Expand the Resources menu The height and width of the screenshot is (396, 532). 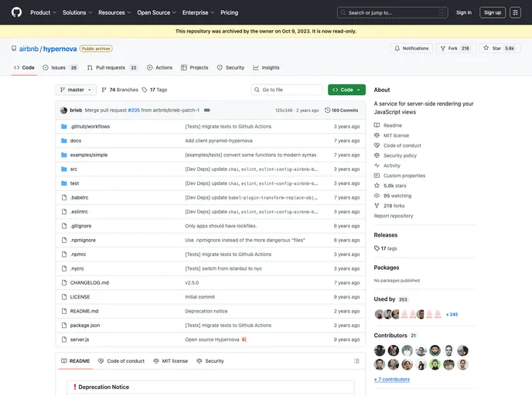coord(114,12)
